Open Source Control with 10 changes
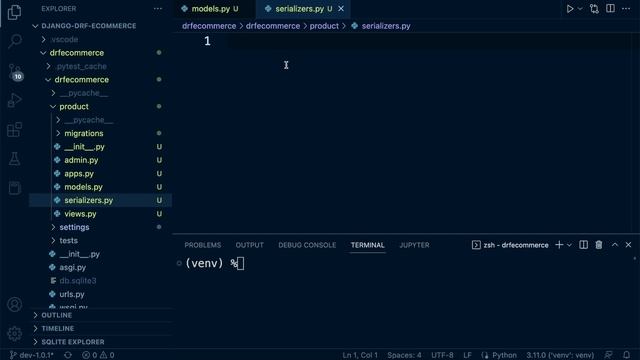The width and height of the screenshot is (640, 360). (x=15, y=71)
